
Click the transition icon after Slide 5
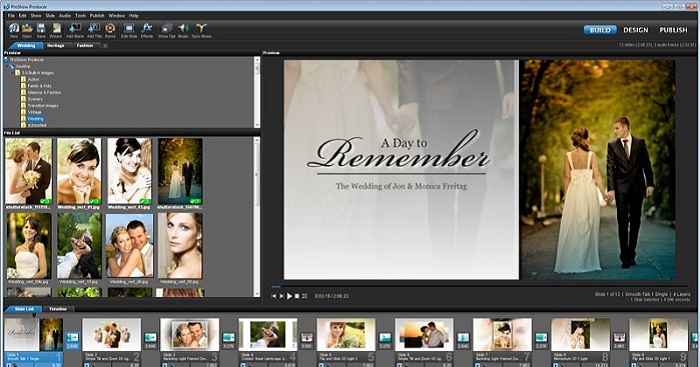[x=385, y=338]
